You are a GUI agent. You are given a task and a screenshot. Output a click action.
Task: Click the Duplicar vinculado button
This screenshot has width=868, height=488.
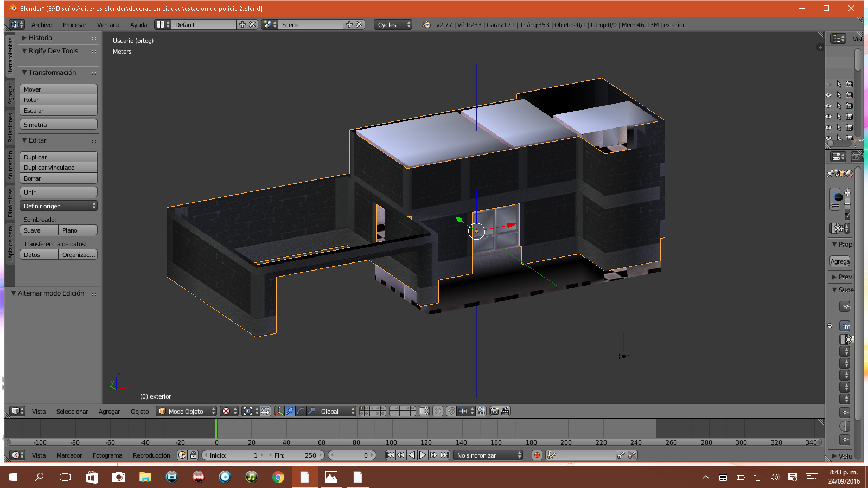59,168
